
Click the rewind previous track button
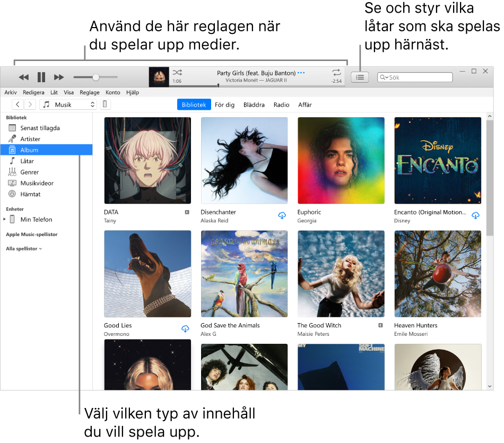pyautogui.click(x=24, y=77)
